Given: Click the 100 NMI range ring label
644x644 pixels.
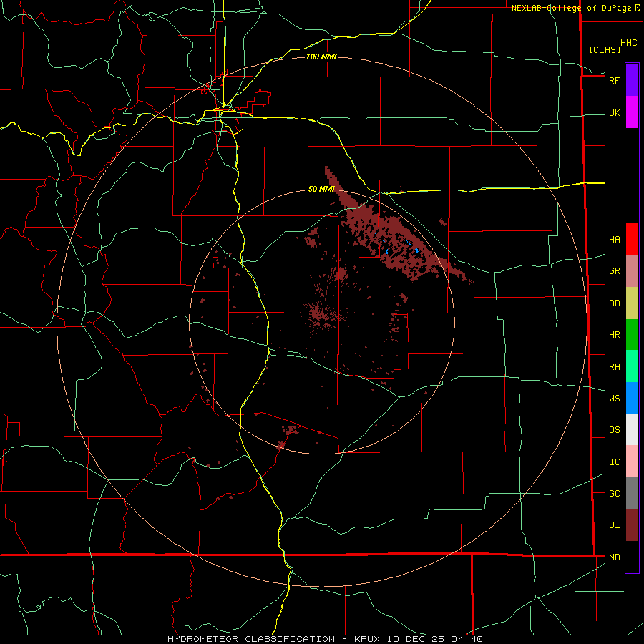Looking at the screenshot, I should tap(321, 57).
